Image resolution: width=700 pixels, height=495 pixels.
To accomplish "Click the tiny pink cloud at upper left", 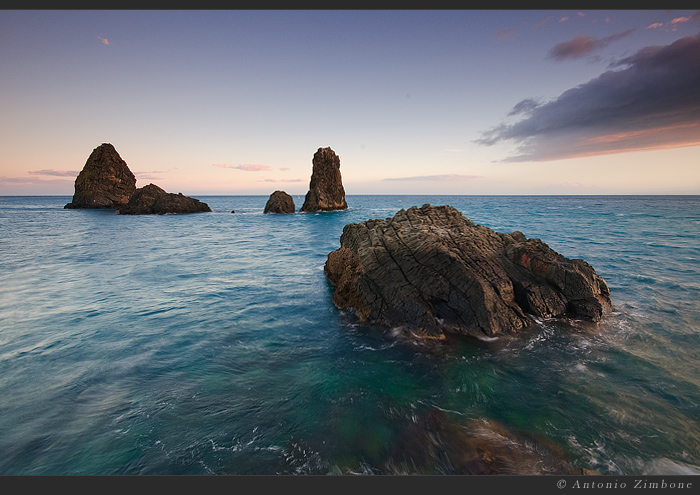I will 104,41.
